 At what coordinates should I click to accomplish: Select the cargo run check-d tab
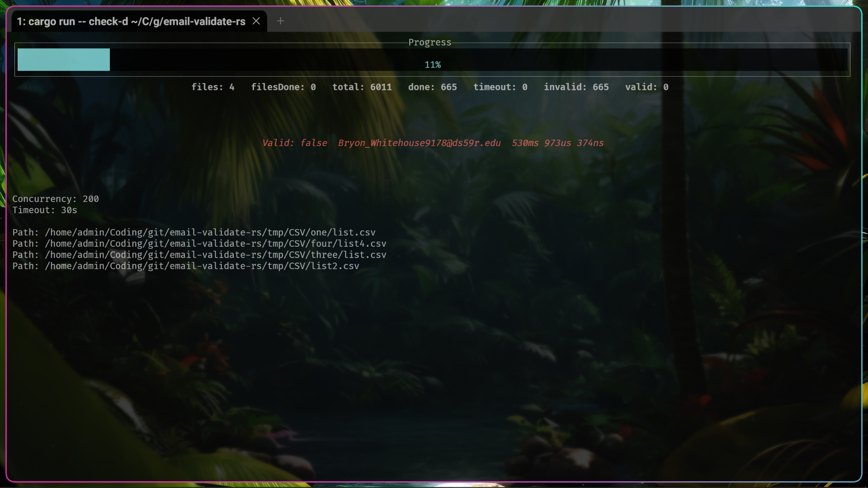(131, 21)
